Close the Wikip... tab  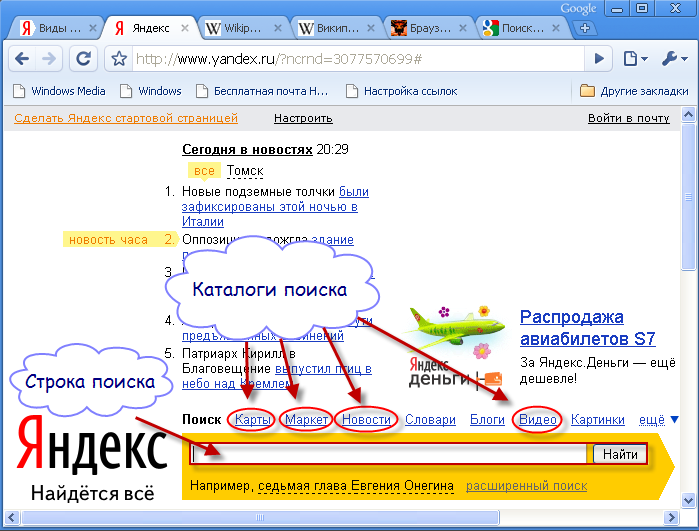(x=278, y=28)
